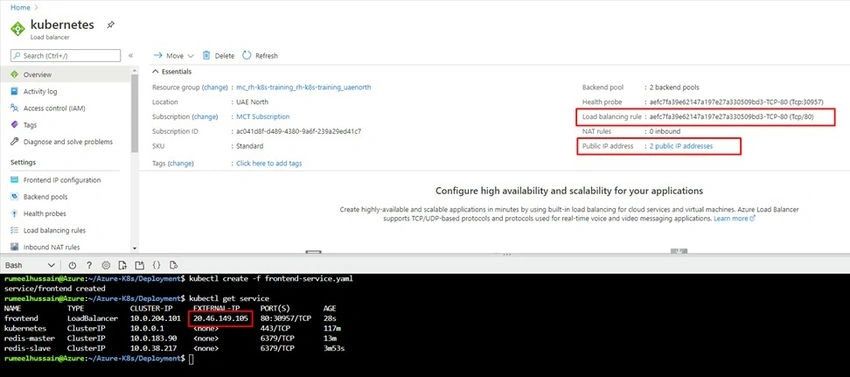Click the Health probe value ending Tcp:30957

(736, 101)
